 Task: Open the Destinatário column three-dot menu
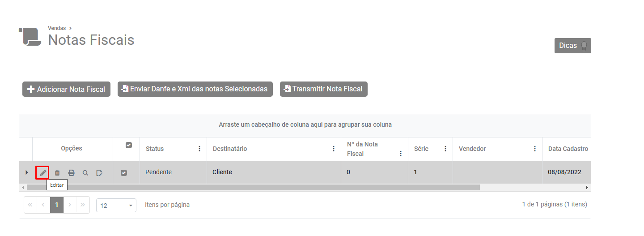334,149
